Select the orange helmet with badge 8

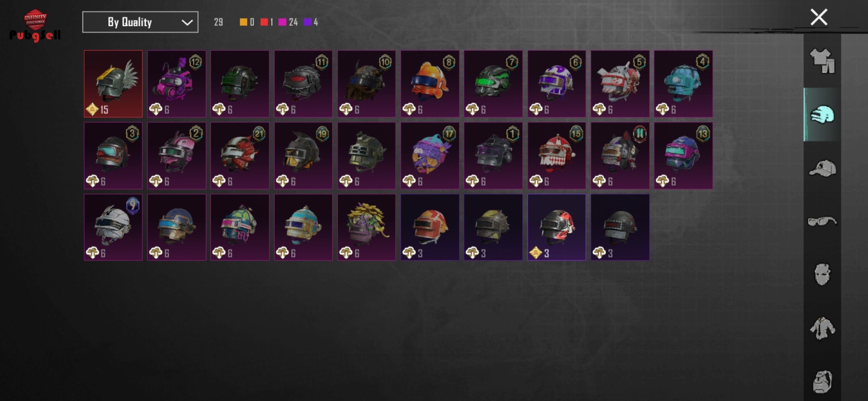point(430,84)
